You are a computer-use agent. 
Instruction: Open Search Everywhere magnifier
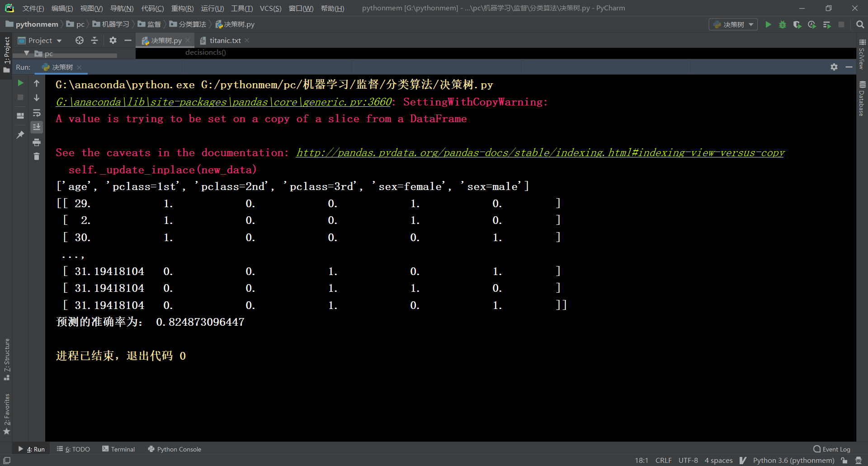point(860,24)
